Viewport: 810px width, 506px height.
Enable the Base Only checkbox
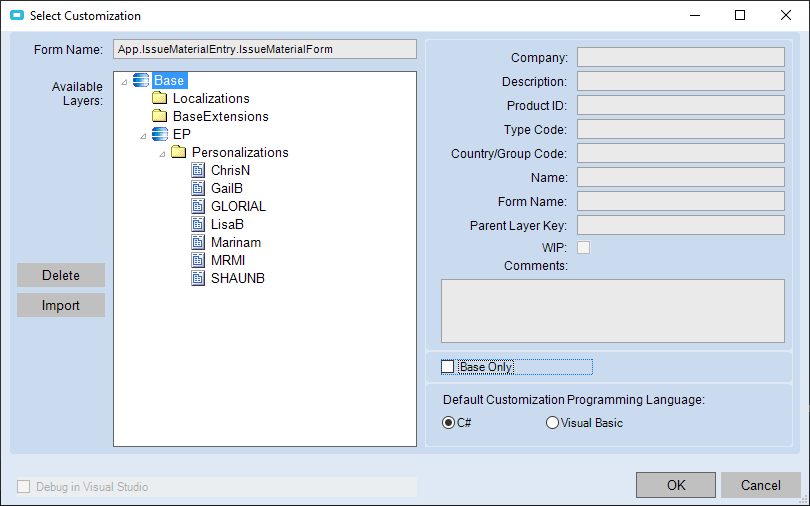(x=448, y=367)
